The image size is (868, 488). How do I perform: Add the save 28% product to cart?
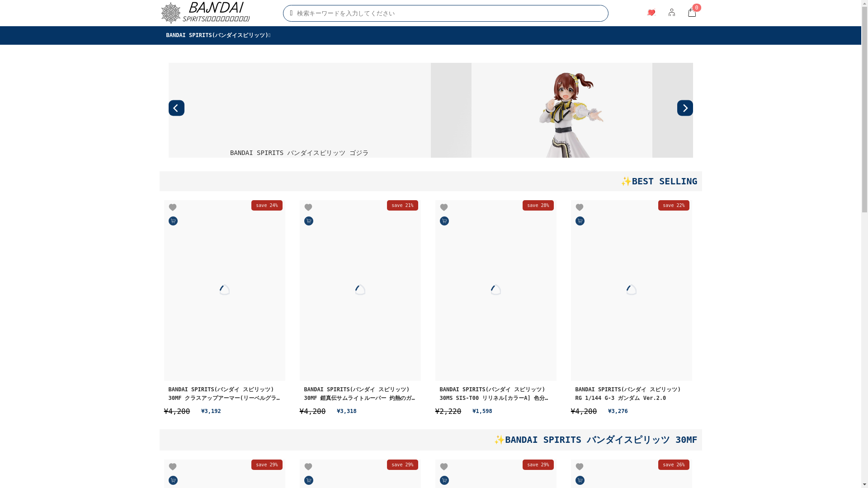(x=444, y=221)
